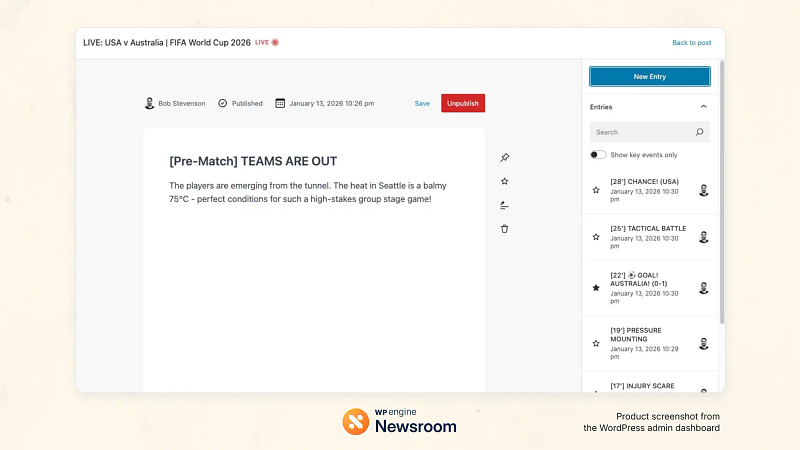The image size is (800, 450).
Task: Open the calendar icon next to date
Action: coord(280,103)
